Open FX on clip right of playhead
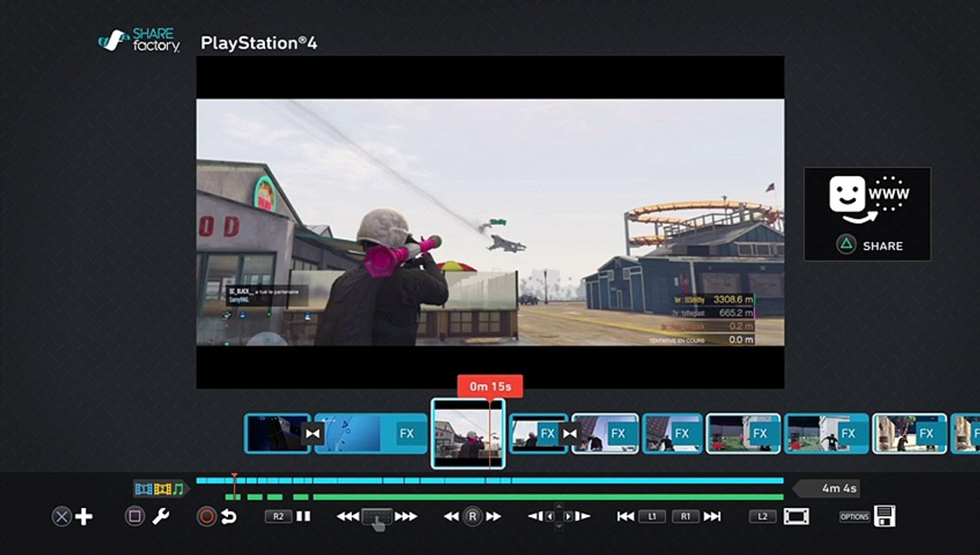 pos(548,434)
